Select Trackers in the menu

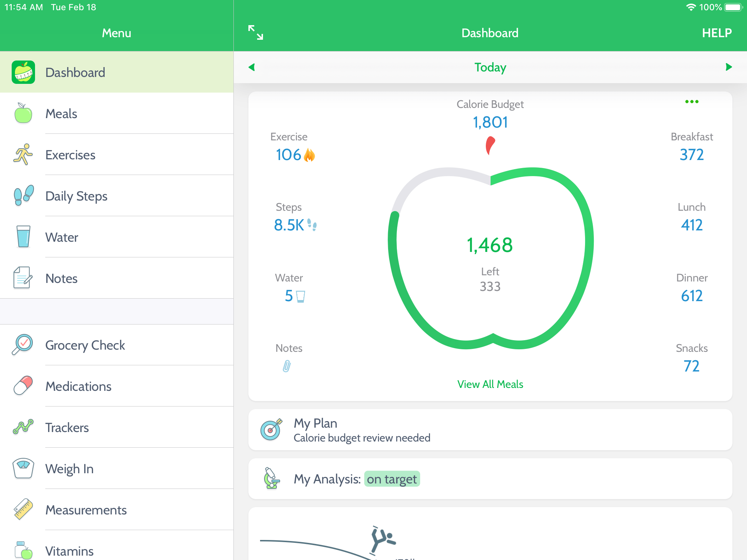[67, 427]
